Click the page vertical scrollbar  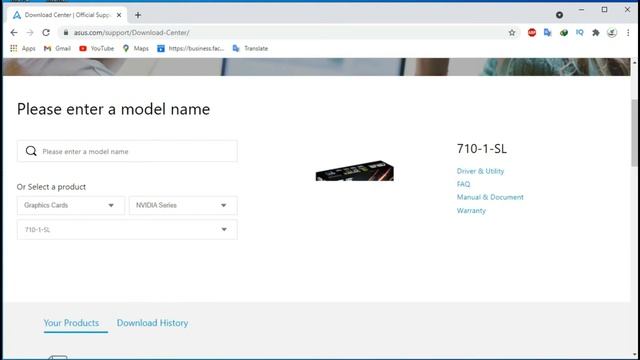[x=634, y=133]
